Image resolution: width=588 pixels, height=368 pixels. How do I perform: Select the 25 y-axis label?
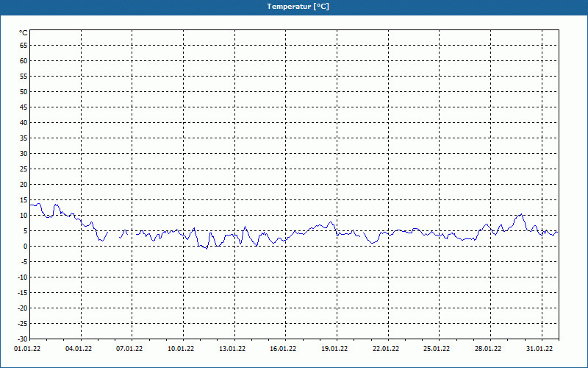[x=24, y=169]
